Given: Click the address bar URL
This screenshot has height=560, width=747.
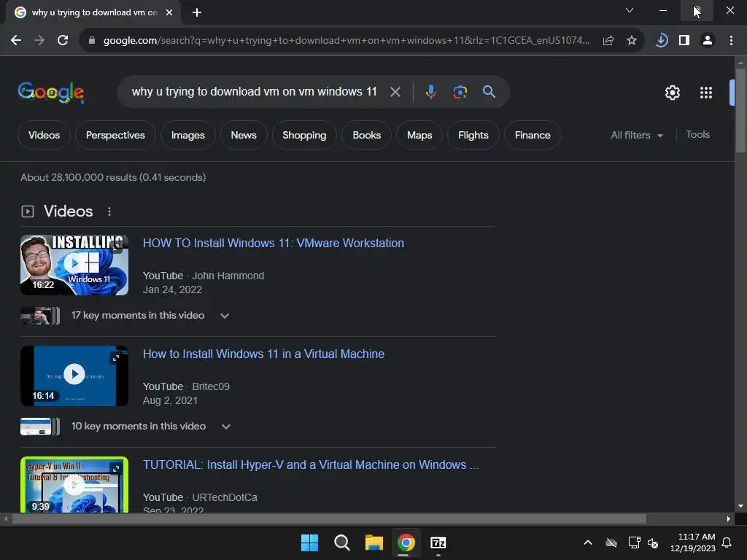Looking at the screenshot, I should [347, 41].
